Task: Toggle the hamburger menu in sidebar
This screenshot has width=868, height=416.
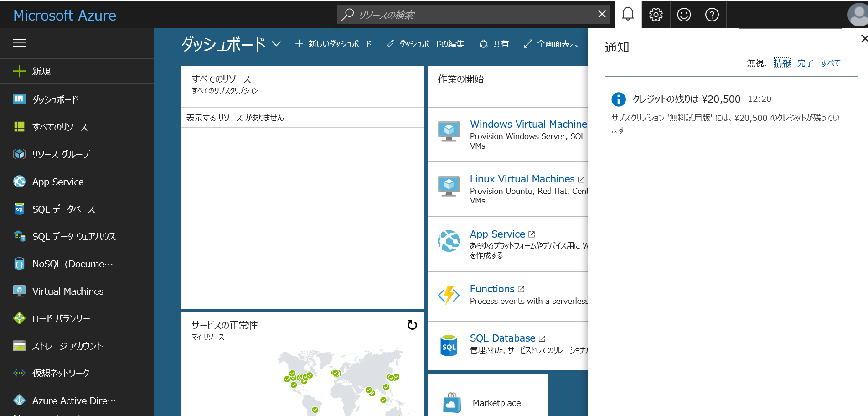Action: pos(19,43)
